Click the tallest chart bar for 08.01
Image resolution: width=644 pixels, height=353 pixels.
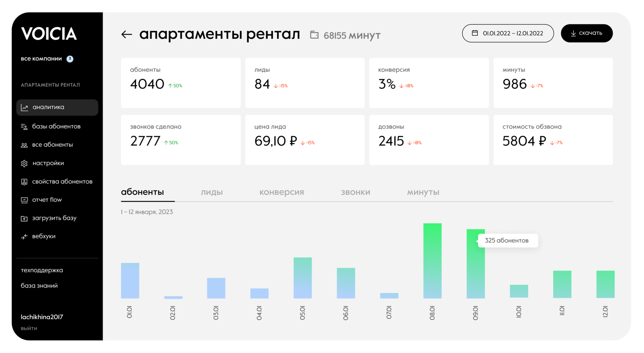(432, 261)
